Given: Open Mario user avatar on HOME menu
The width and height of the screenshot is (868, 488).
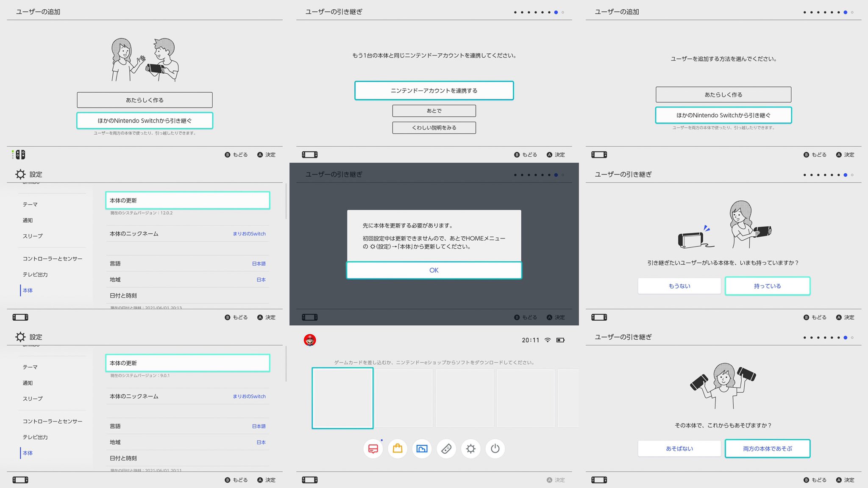Looking at the screenshot, I should [310, 340].
